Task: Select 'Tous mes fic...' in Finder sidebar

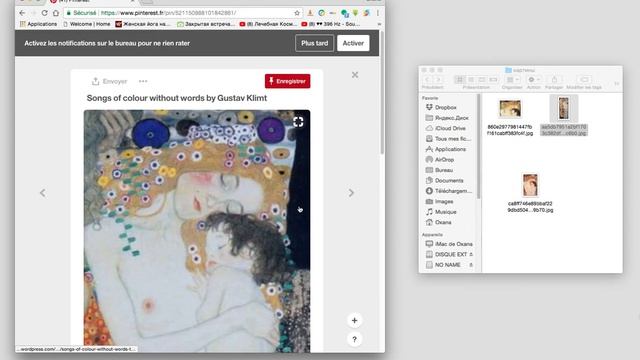Action: point(448,139)
